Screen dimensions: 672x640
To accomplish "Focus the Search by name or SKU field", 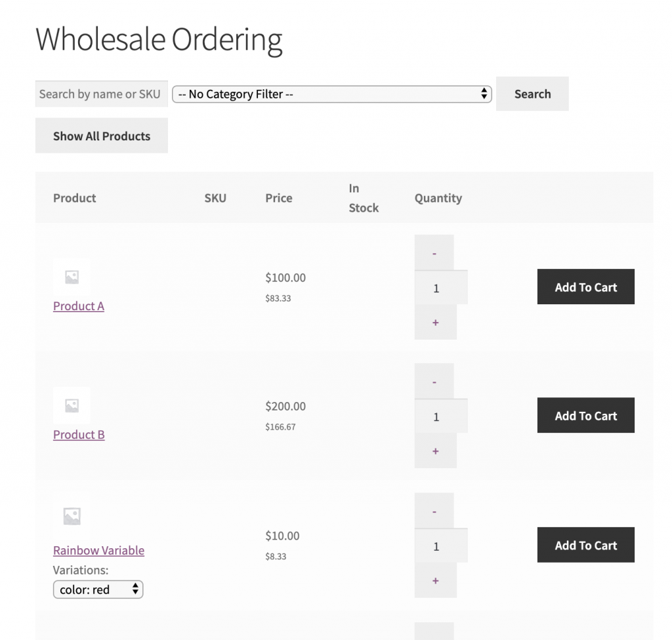I will pos(101,94).
